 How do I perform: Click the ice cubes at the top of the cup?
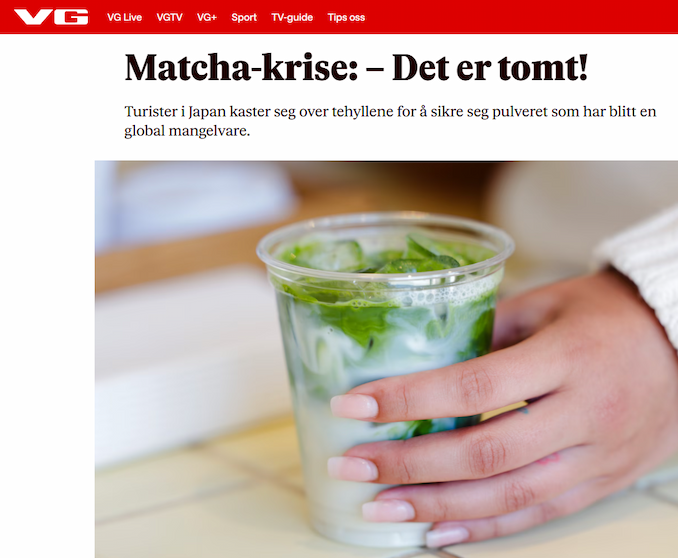pos(381,255)
